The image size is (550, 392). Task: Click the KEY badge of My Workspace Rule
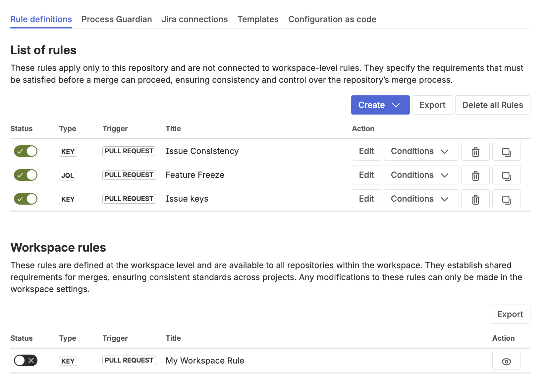coord(68,361)
